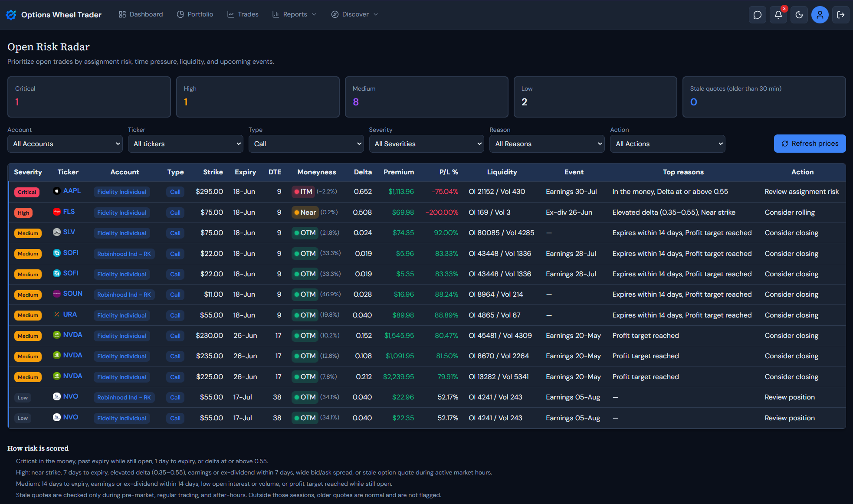853x504 pixels.
Task: Click Fidelity Individual tag in AAPL row
Action: (121, 192)
